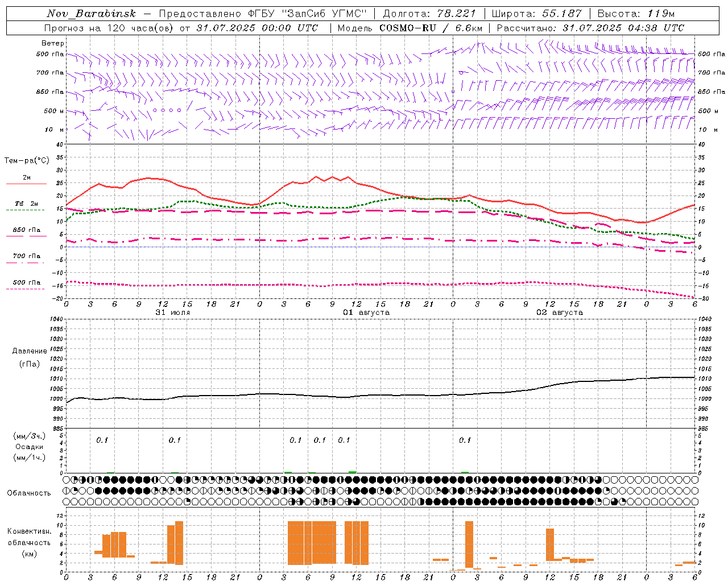Viewport: 728px width, 582px height.
Task: Click the calculation time Рассчитано: 31.07.2025 04:38 UTC
Action: pyautogui.click(x=590, y=28)
